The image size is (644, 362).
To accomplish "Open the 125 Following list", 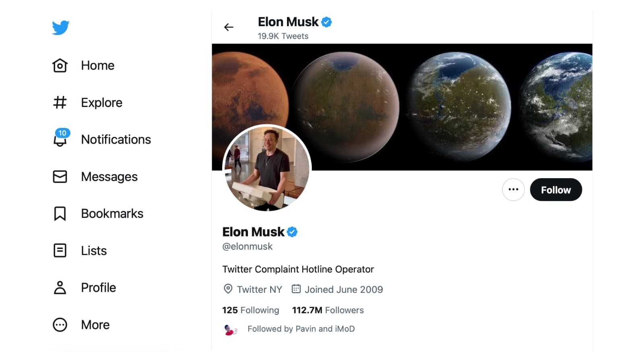I will (250, 310).
